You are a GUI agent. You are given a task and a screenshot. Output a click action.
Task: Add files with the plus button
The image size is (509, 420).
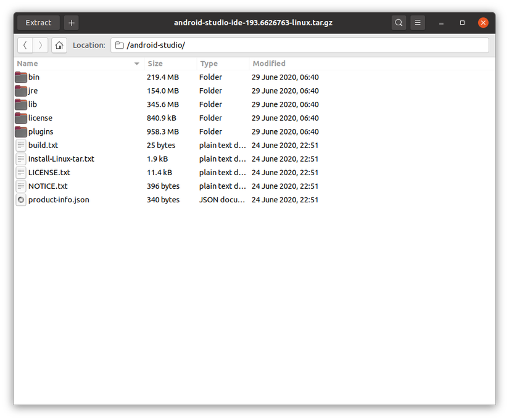pos(72,23)
